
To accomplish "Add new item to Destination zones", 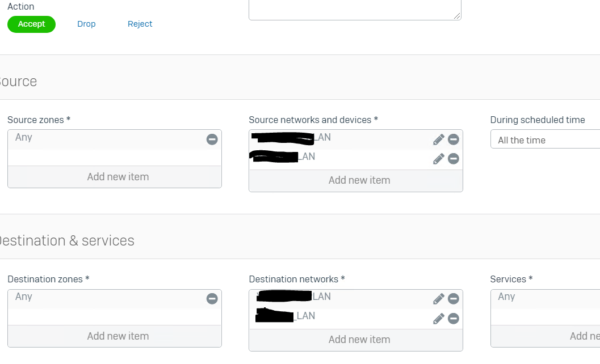I will pyautogui.click(x=115, y=336).
